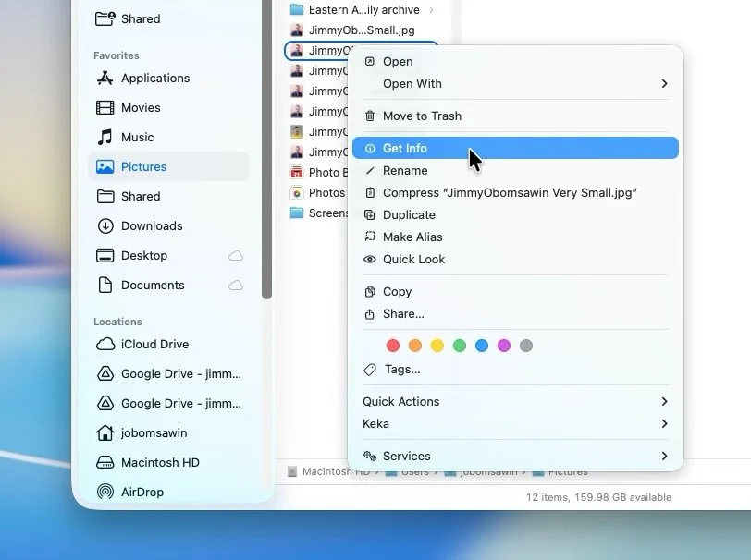Select the Quick Look eye icon
This screenshot has height=560, width=751.
(x=369, y=259)
